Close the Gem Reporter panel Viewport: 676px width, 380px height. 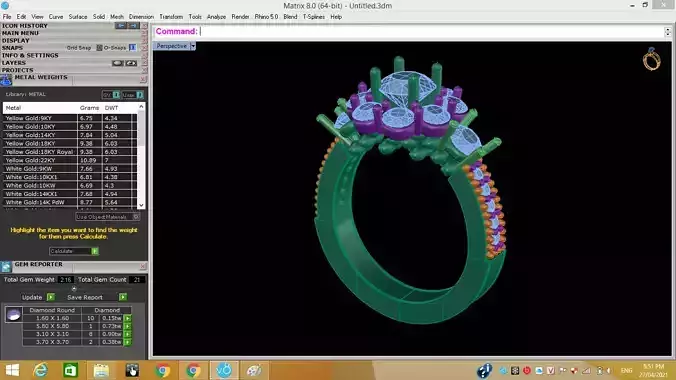tap(143, 267)
